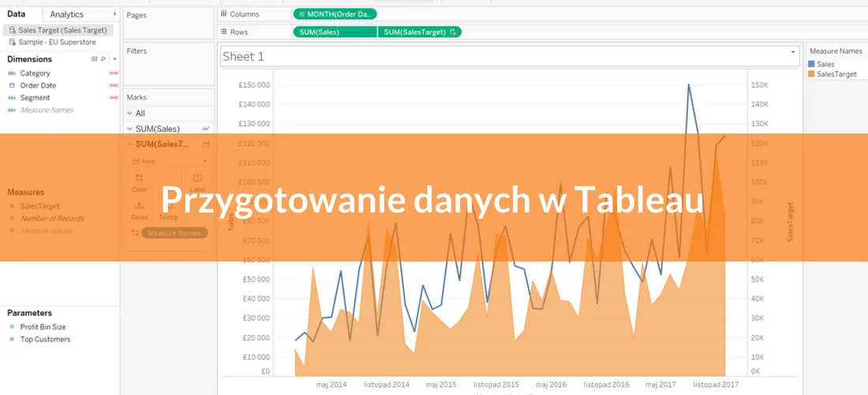Collapse the SUM(SalesT...) marks card chevron
The width and height of the screenshot is (868, 395).
130,144
